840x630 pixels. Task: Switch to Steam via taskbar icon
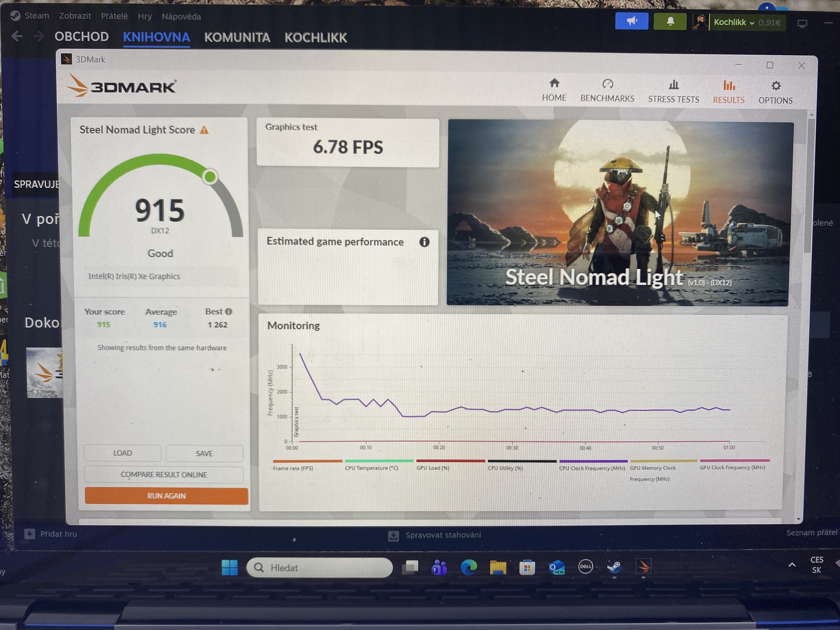tap(614, 567)
